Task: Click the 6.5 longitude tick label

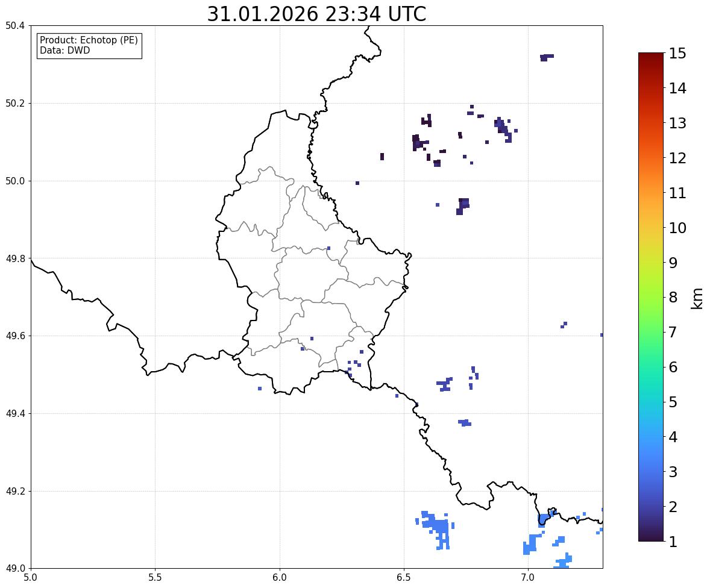Action: pos(403,578)
